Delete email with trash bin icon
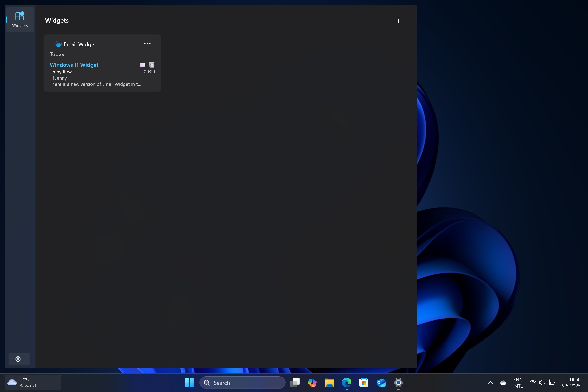Viewport: 588px width, 392px height. coord(152,65)
